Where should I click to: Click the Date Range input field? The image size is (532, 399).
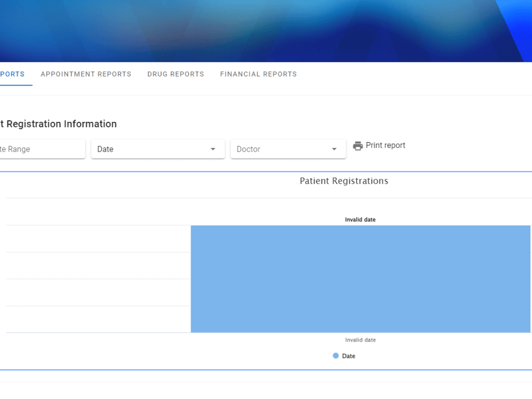(x=43, y=149)
